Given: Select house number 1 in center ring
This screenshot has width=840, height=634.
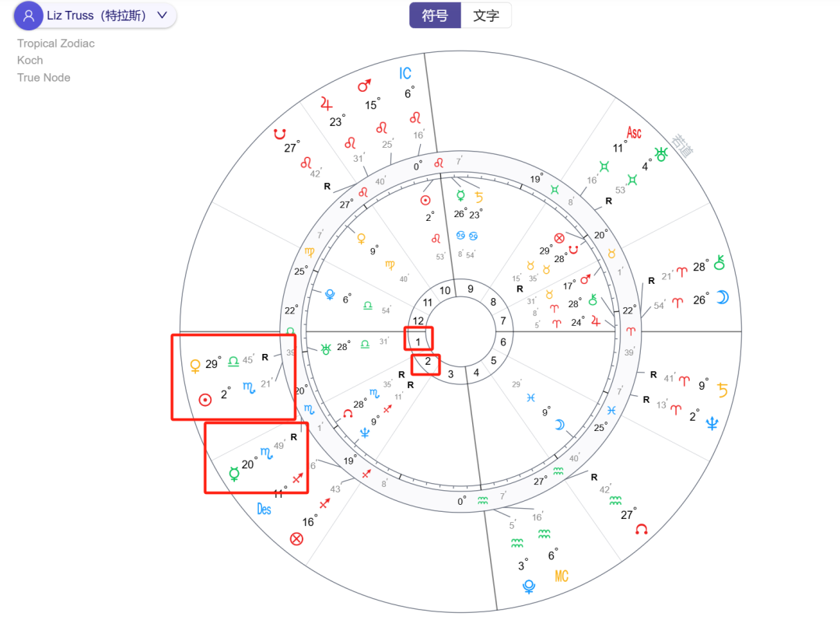Looking at the screenshot, I should point(418,342).
